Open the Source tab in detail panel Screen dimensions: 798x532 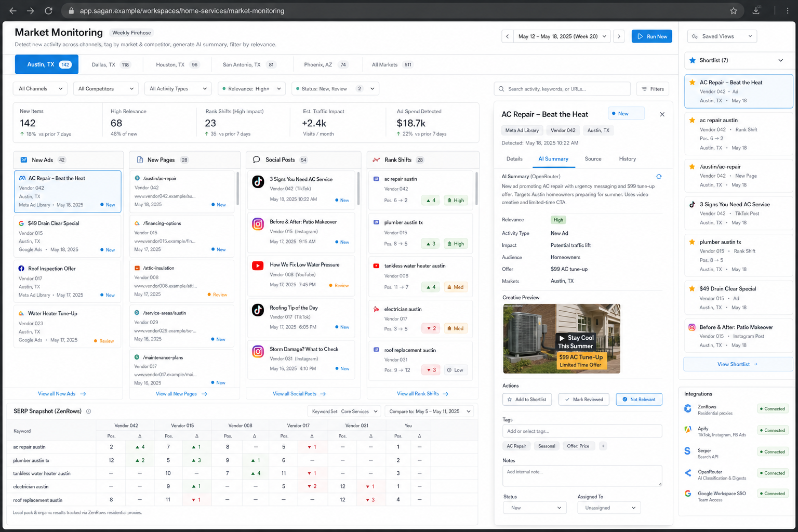point(593,159)
